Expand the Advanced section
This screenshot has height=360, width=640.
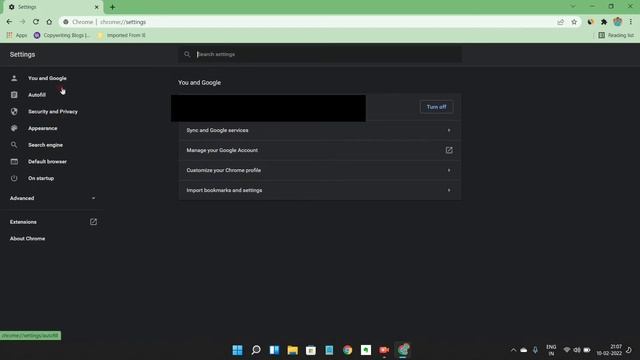coord(53,198)
